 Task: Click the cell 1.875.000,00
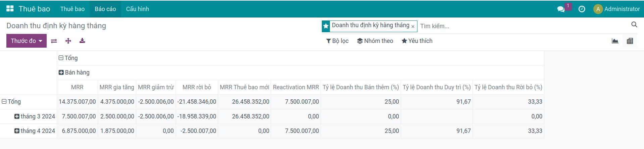pos(117,131)
